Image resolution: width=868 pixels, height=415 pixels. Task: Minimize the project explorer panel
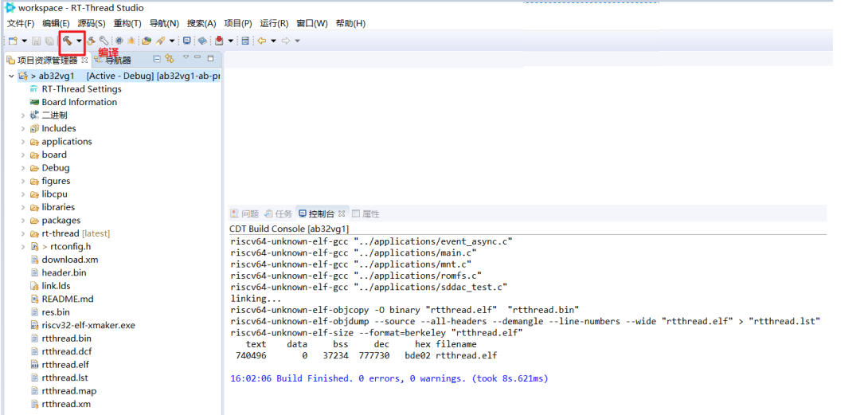pyautogui.click(x=197, y=57)
